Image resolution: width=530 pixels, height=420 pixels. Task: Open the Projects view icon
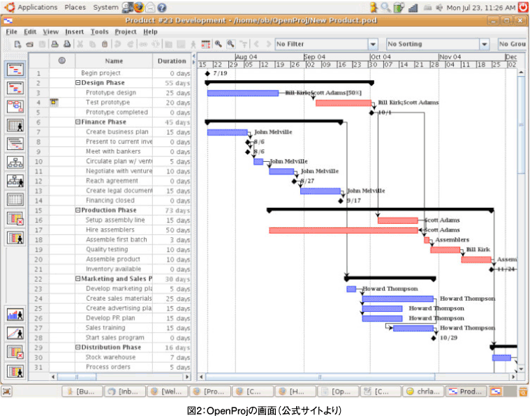(15, 144)
